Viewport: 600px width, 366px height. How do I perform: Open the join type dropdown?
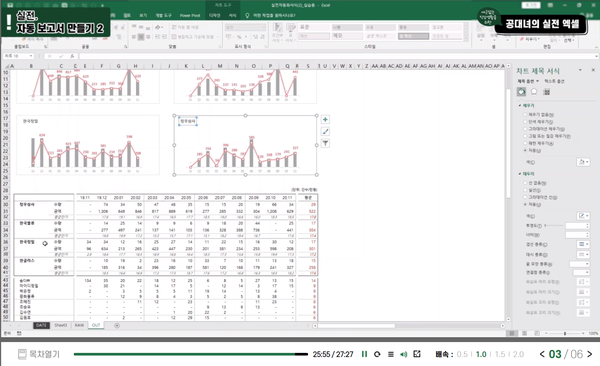coord(581,273)
